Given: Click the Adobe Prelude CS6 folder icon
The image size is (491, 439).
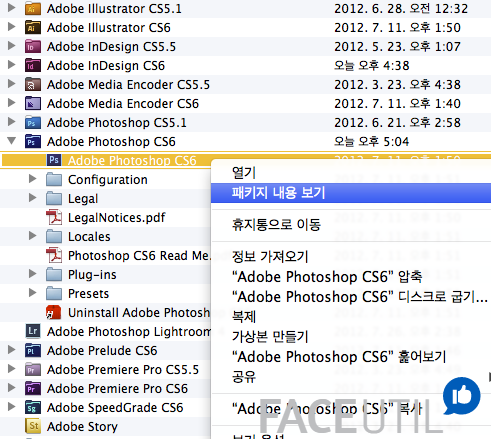Looking at the screenshot, I should coord(33,351).
